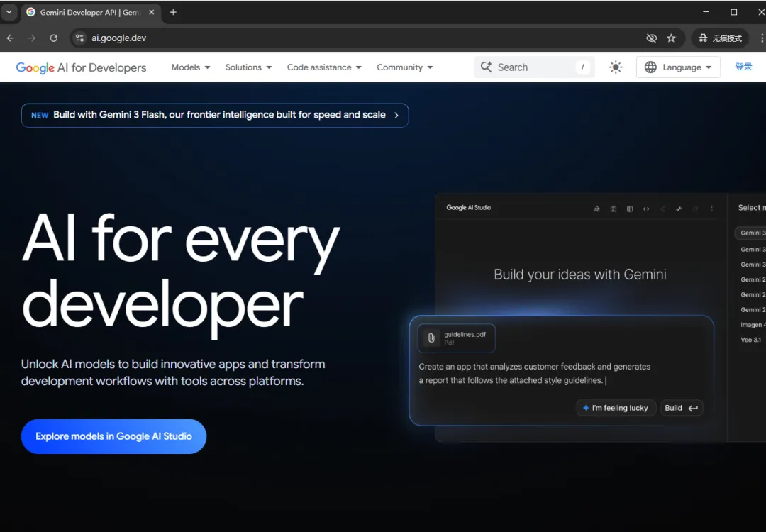The image size is (766, 532).
Task: Close the Gemini Developer API tab
Action: click(152, 12)
